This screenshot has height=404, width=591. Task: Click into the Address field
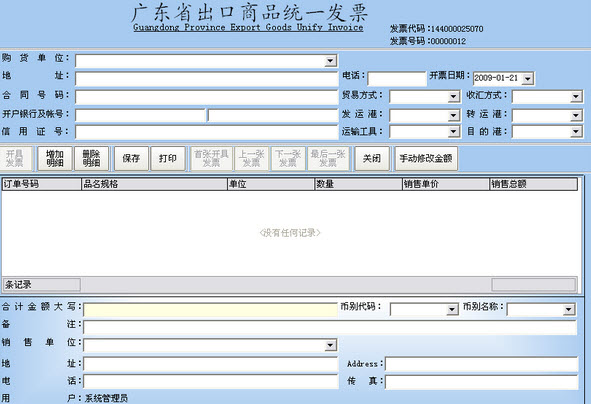pyautogui.click(x=482, y=364)
